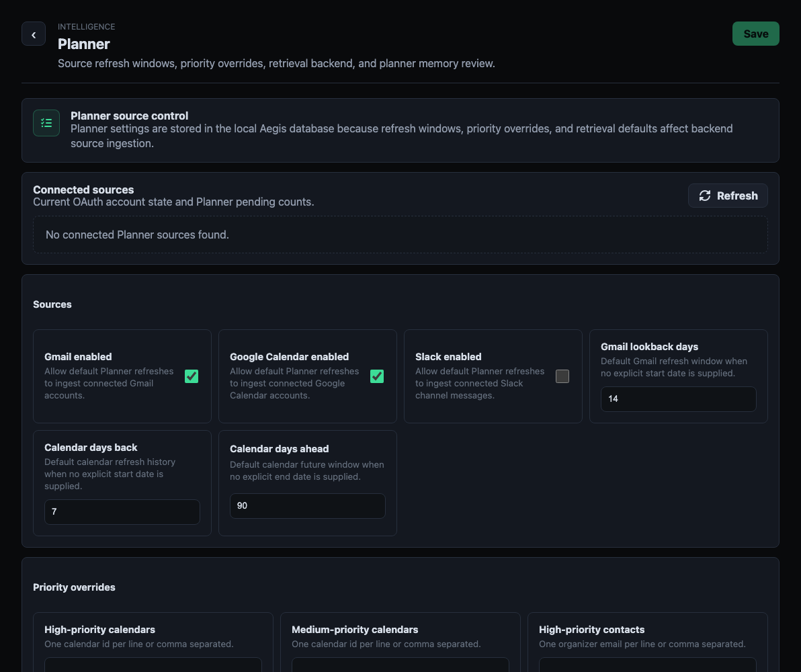Viewport: 801px width, 672px height.
Task: Click the High-priority calendars label
Action: (x=99, y=630)
